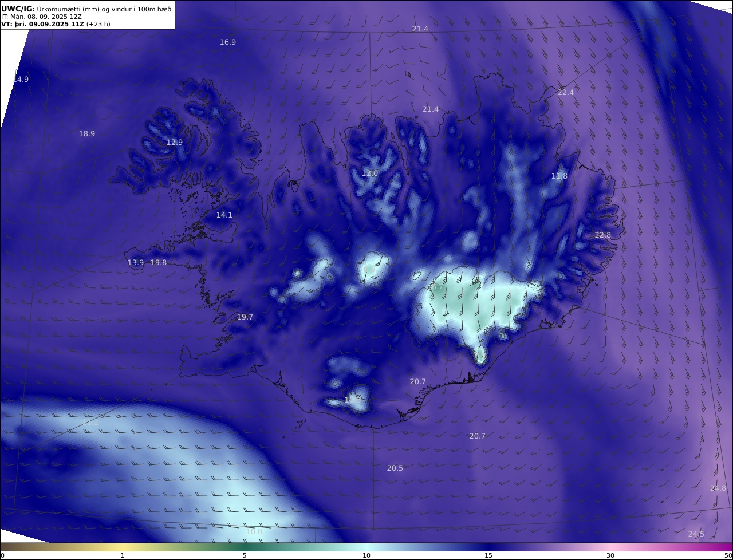Click the valid time 'VT: þri. 09.09.2025 11Z'
This screenshot has height=560, width=733.
tap(43, 24)
